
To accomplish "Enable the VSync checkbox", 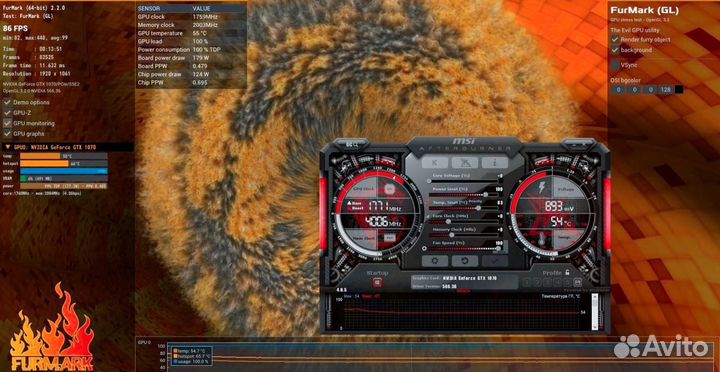I will click(615, 65).
